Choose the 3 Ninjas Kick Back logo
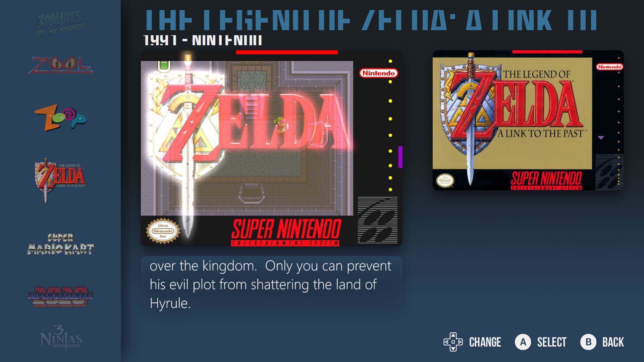Screen dimensions: 644x362 coord(61,338)
